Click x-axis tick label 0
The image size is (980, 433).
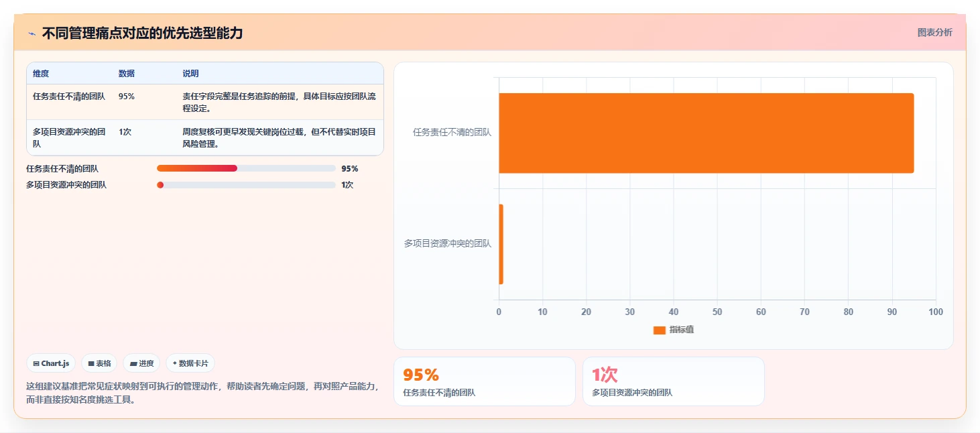(x=499, y=312)
